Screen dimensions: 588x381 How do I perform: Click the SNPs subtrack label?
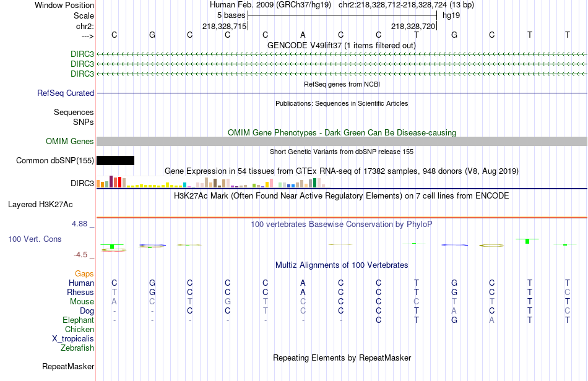(84, 122)
